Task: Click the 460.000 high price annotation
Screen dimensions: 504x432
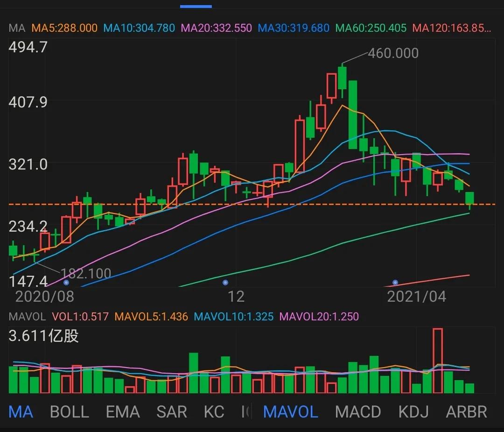Action: 393,53
